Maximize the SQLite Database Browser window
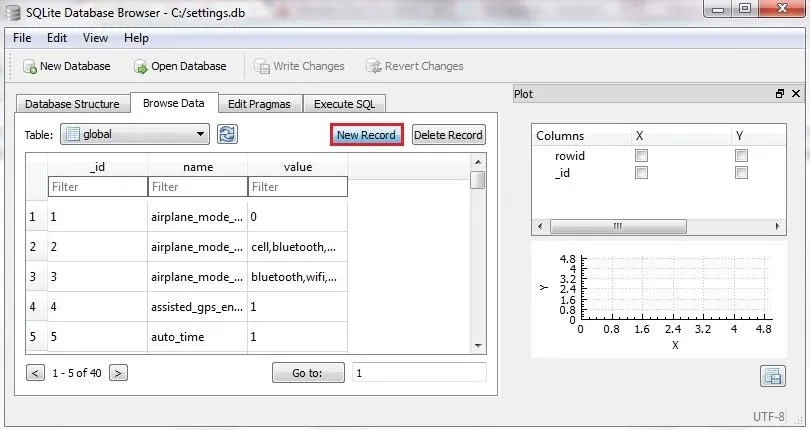Image resolution: width=810 pixels, height=430 pixels. point(745,9)
